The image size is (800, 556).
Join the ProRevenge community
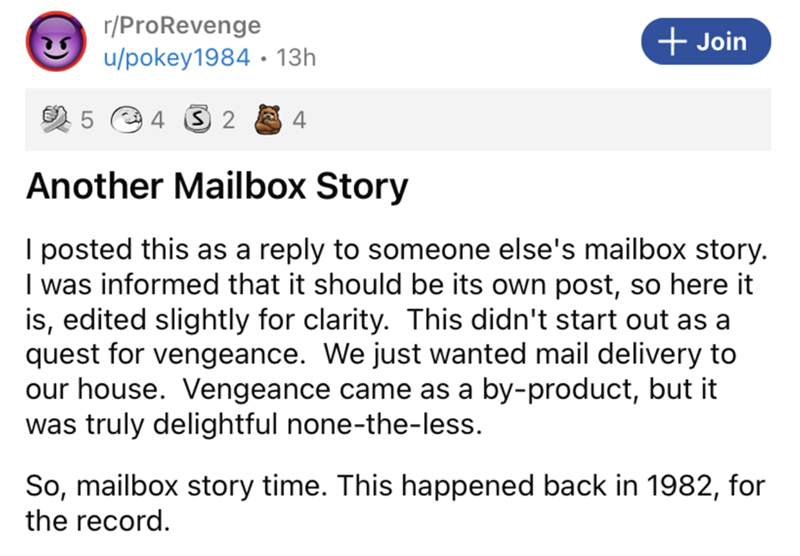[707, 41]
